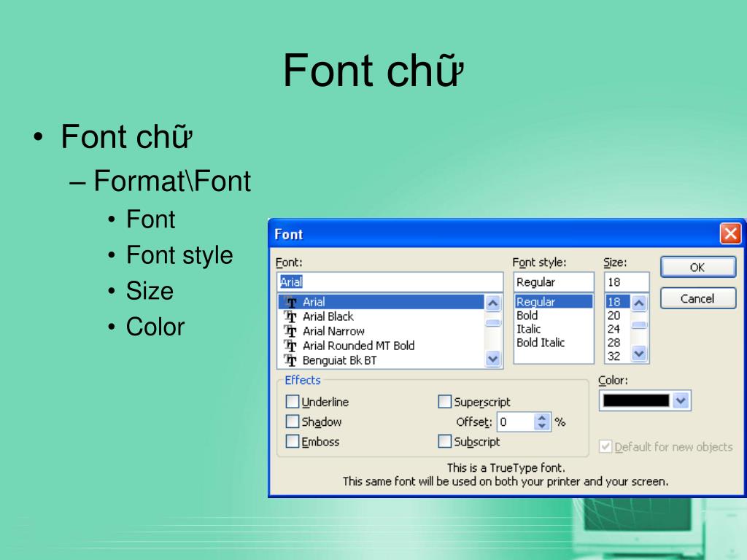Click the Font name input field
The width and height of the screenshot is (747, 560).
point(390,282)
